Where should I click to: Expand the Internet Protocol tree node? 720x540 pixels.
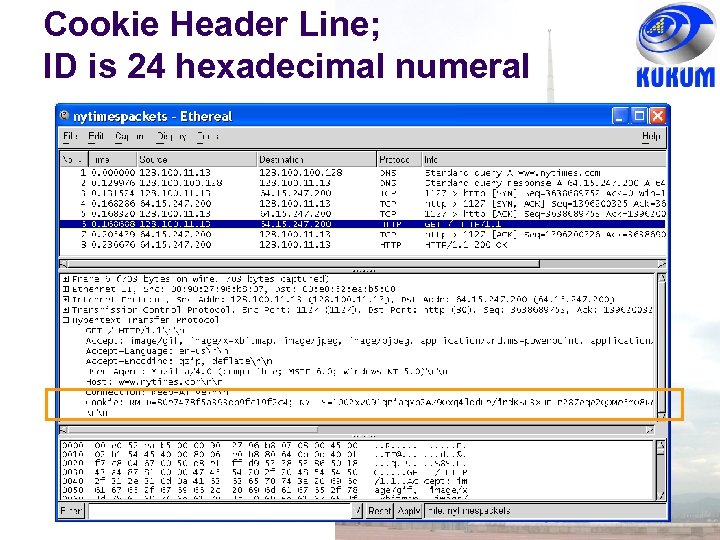(x=66, y=299)
